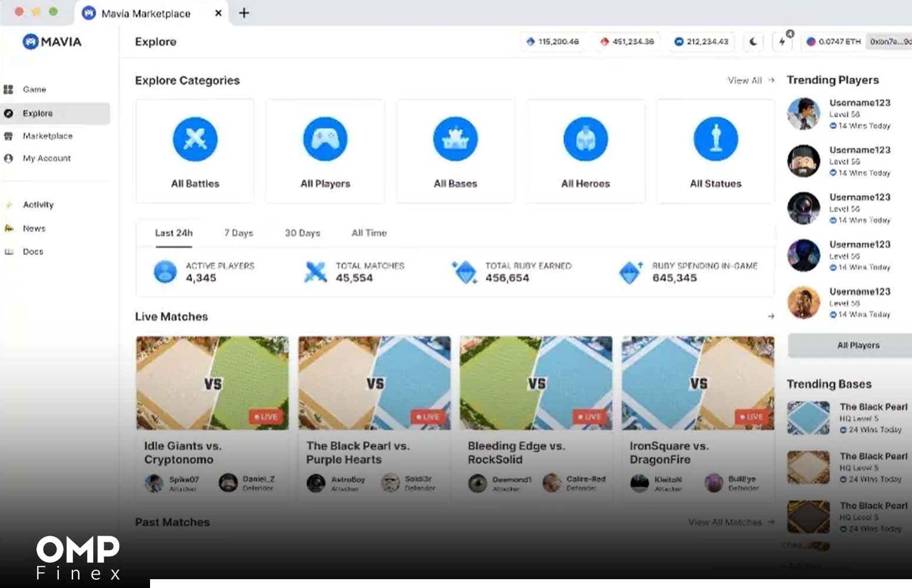
Task: Click the 212,234.43 balance chip
Action: [701, 42]
